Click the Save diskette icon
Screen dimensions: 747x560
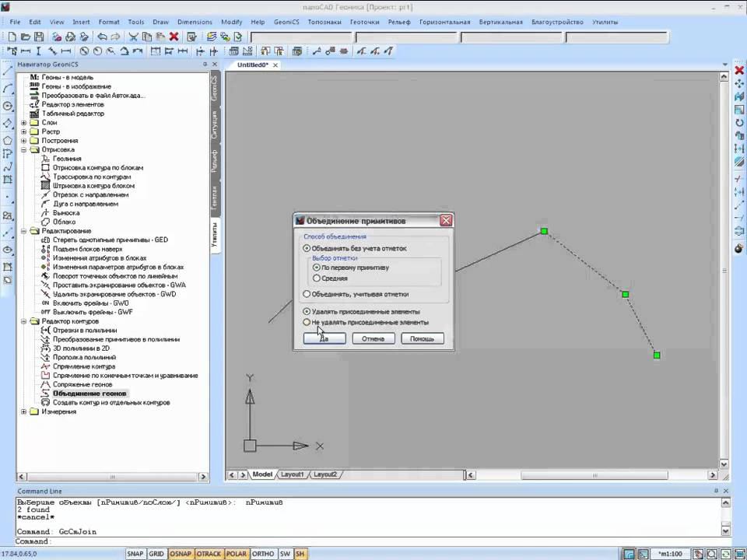[38, 37]
